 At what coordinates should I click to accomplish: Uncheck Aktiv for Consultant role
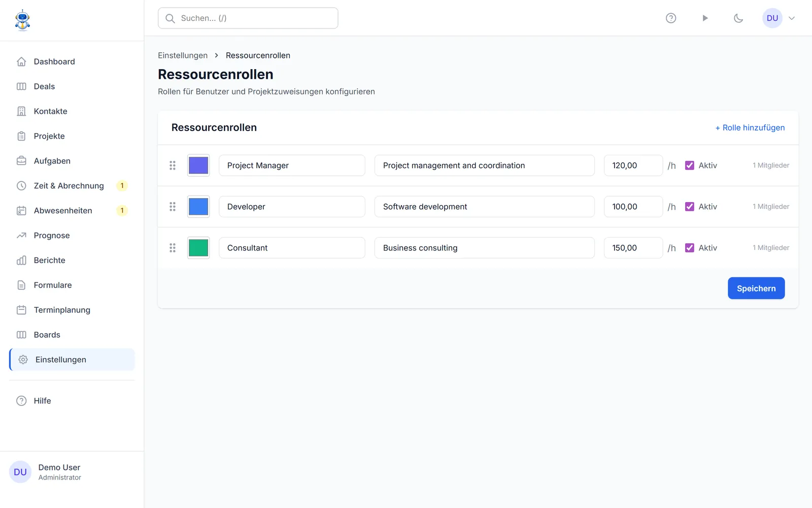click(x=690, y=248)
